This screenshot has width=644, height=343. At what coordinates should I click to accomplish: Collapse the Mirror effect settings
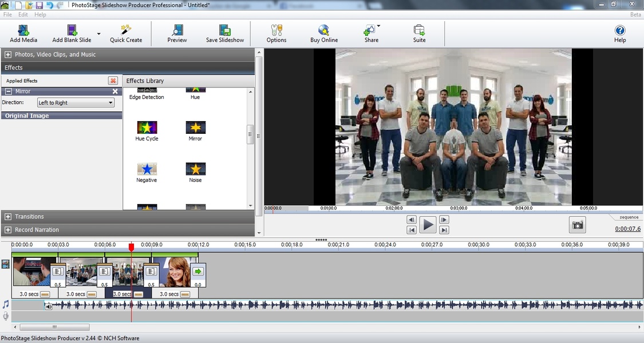[x=9, y=91]
